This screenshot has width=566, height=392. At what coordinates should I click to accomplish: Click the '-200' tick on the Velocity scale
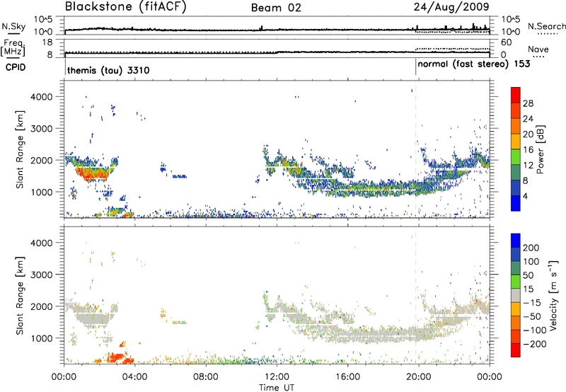(534, 344)
